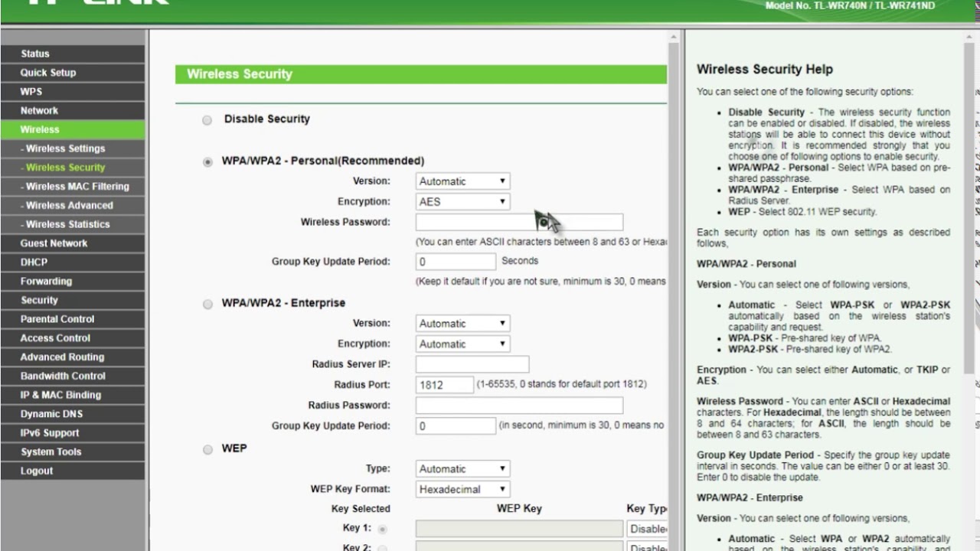Open the Network sidebar section

click(72, 110)
